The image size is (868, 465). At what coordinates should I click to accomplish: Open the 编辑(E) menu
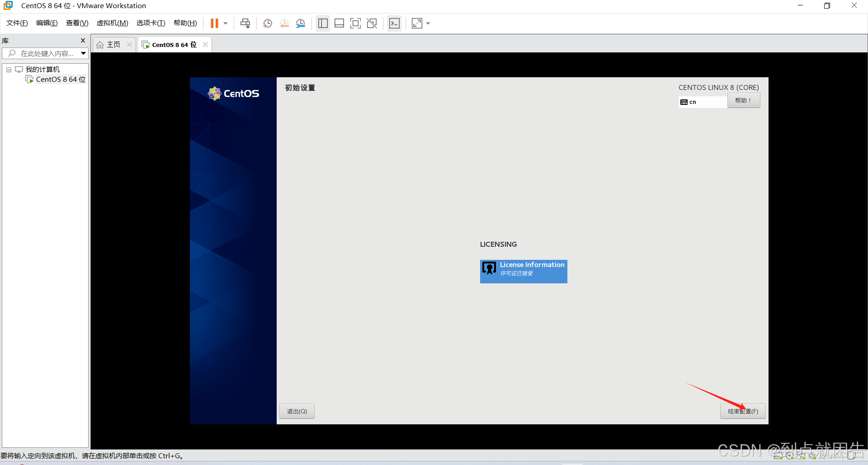pyautogui.click(x=47, y=23)
